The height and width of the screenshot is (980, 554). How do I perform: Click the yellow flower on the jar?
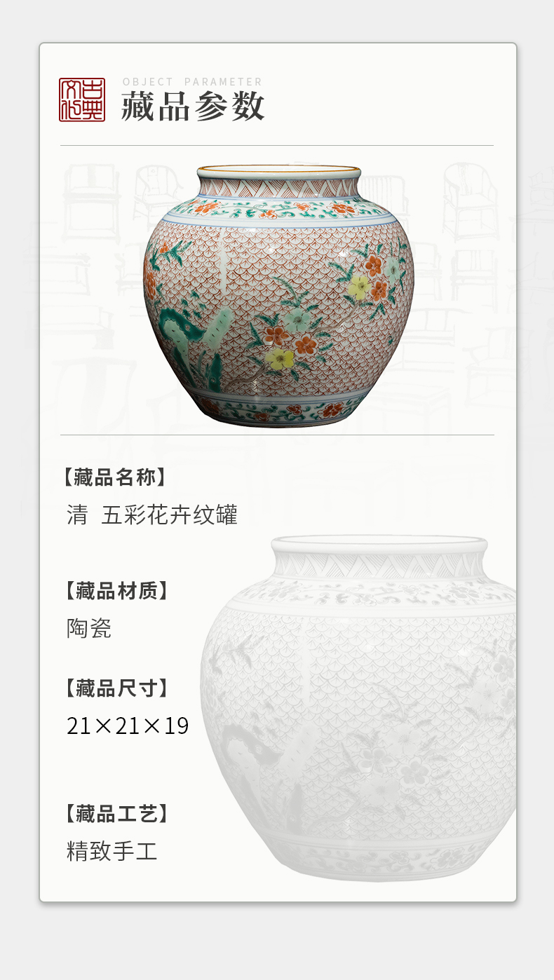point(281,360)
